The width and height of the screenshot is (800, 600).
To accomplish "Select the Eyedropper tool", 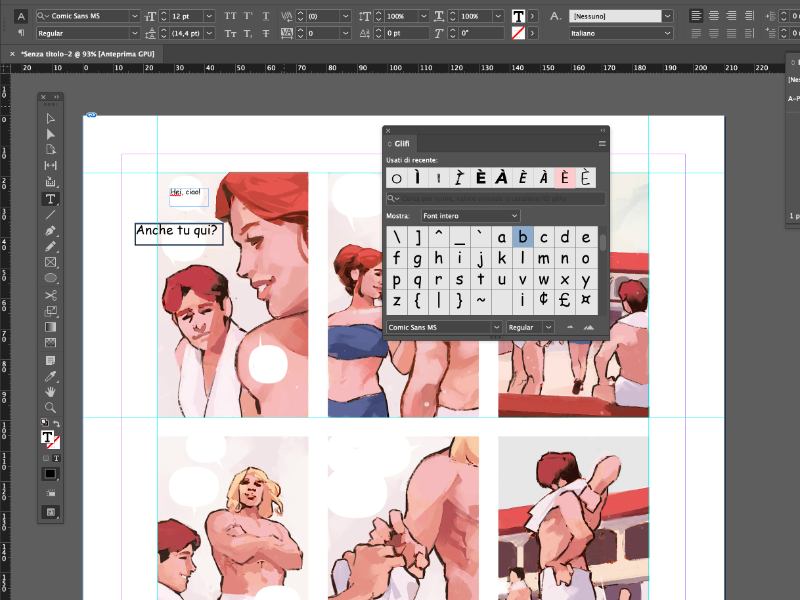I will (x=50, y=375).
